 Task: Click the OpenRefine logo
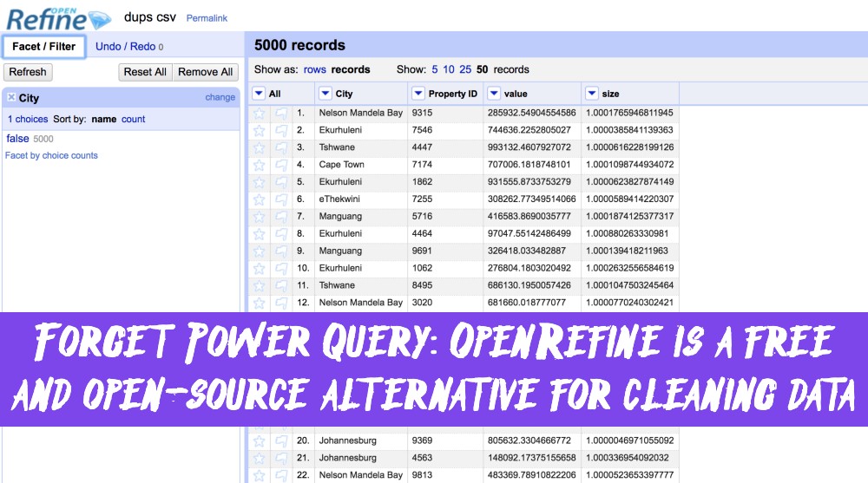[x=59, y=18]
